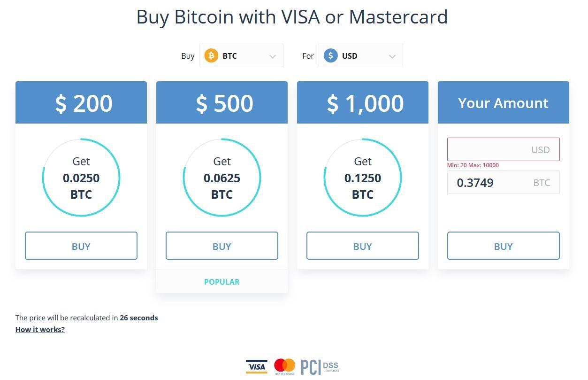Image resolution: width=588 pixels, height=380 pixels.
Task: Click the 0.0625 BTC circular indicator
Action: tap(222, 178)
